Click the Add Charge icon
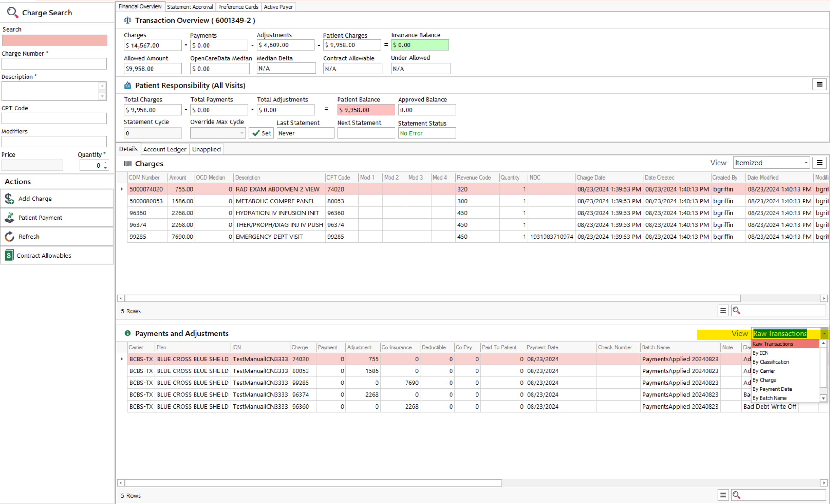Viewport: 833px width, 504px height. 9,199
